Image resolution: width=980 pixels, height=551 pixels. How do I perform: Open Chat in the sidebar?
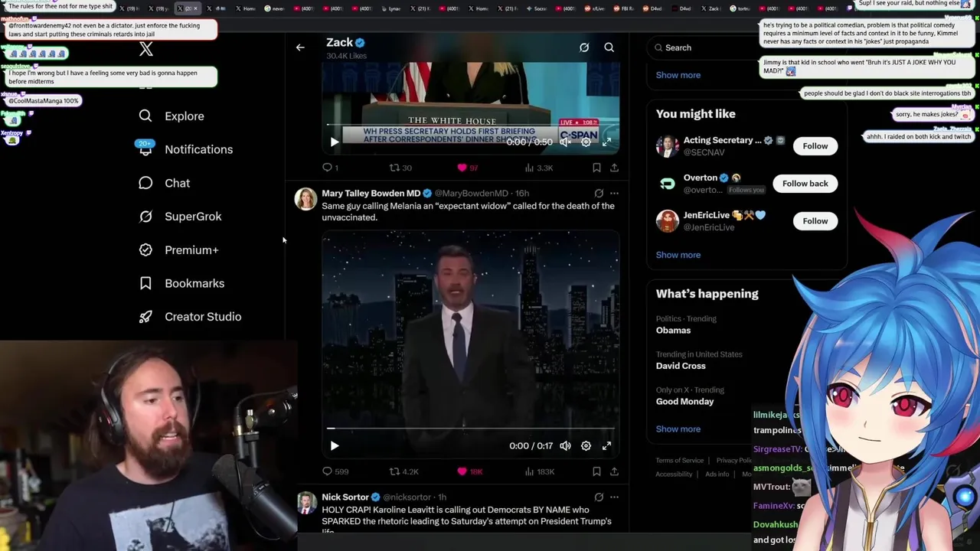(164, 183)
